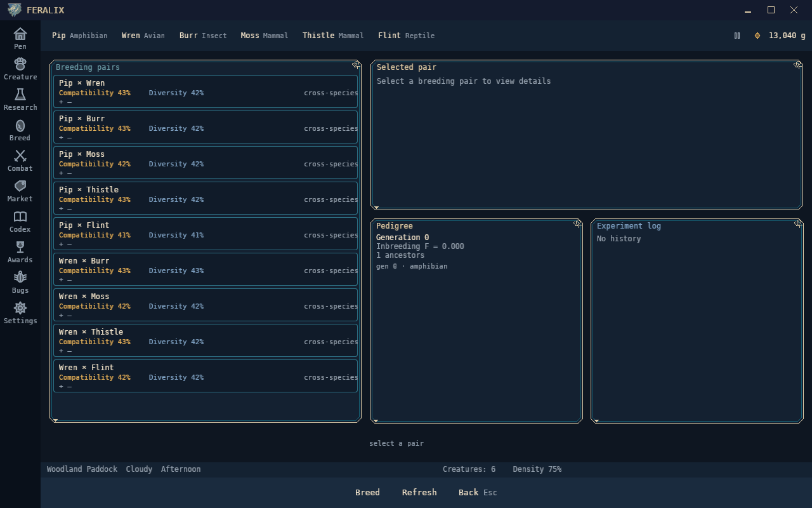Select Pip Amphibian creature tab

pos(80,36)
